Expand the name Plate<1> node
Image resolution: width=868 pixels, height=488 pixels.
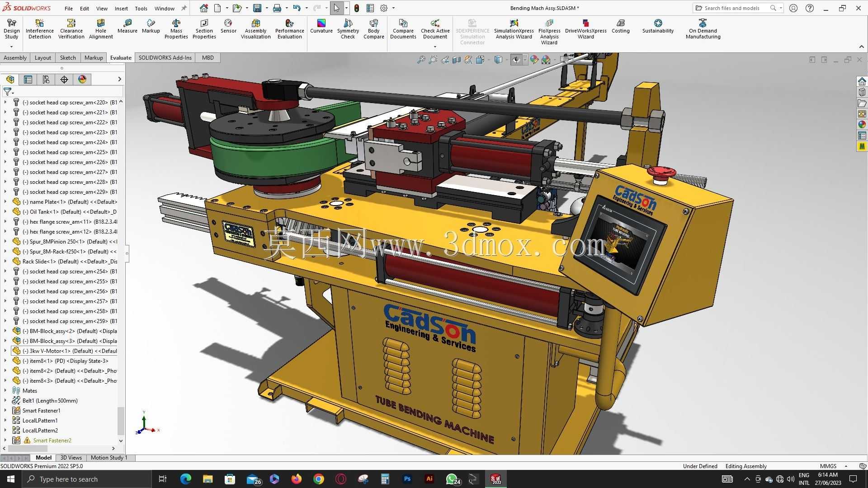click(5, 202)
